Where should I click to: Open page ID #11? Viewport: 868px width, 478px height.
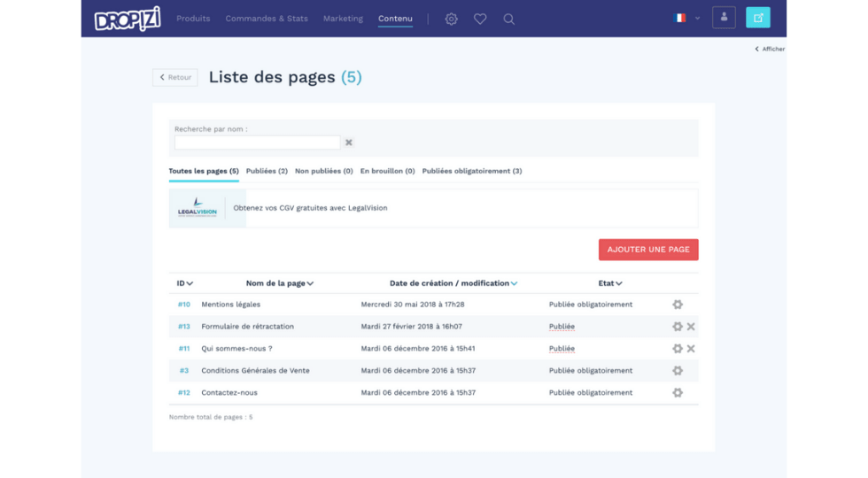tap(184, 349)
